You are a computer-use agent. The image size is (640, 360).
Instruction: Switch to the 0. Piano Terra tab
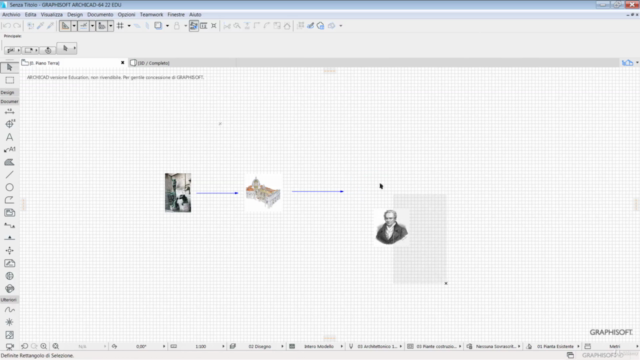click(45, 63)
